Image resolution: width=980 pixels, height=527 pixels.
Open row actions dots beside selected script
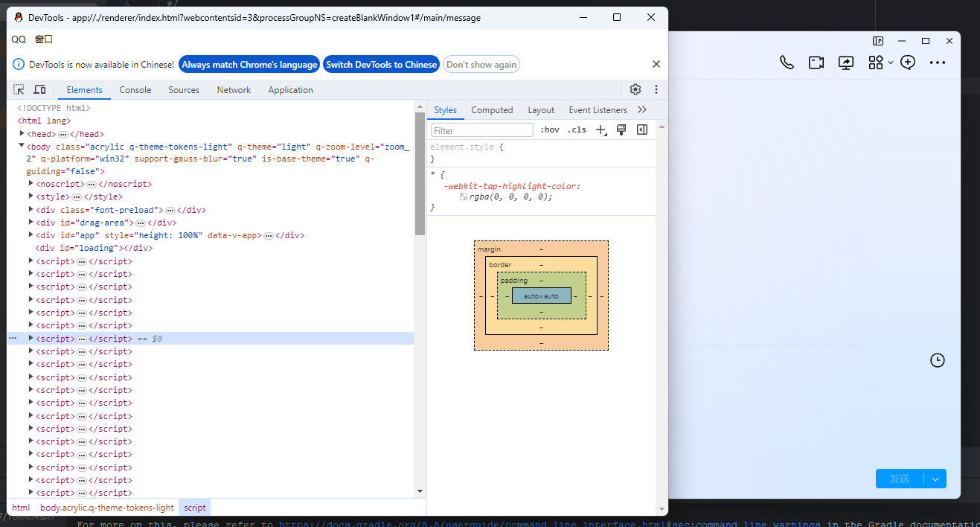coord(12,338)
